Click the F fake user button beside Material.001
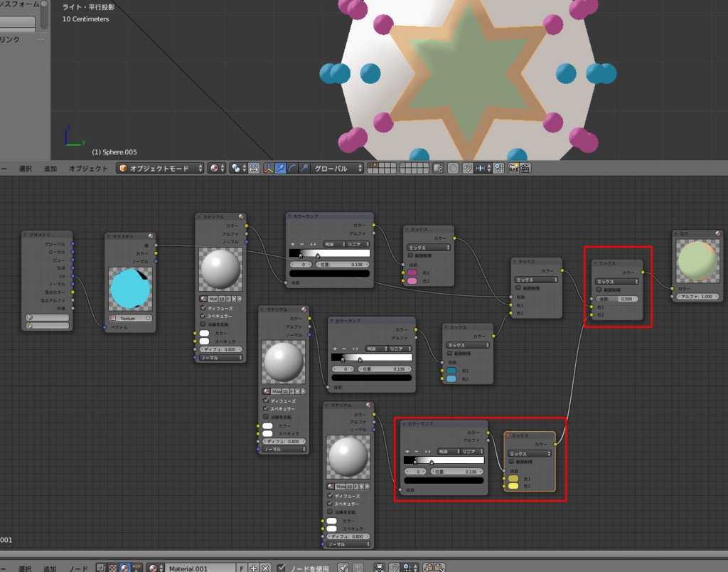Image resolution: width=728 pixels, height=572 pixels. pos(242,568)
